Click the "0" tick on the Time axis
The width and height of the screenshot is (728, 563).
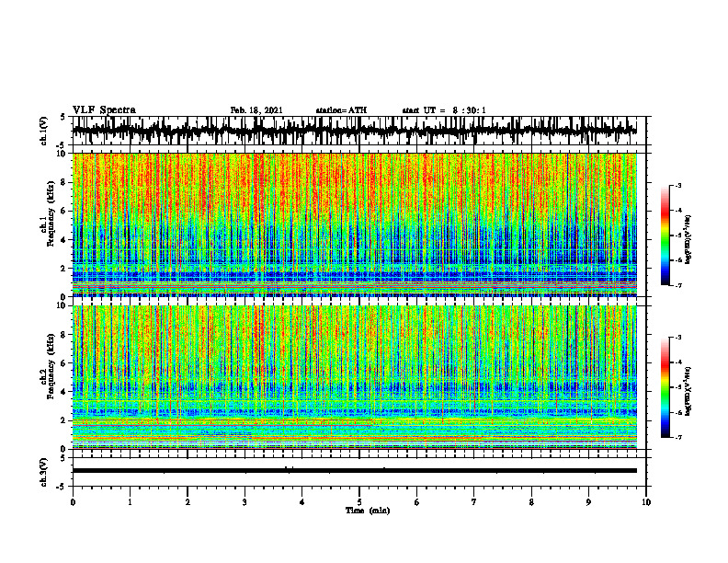[73, 502]
